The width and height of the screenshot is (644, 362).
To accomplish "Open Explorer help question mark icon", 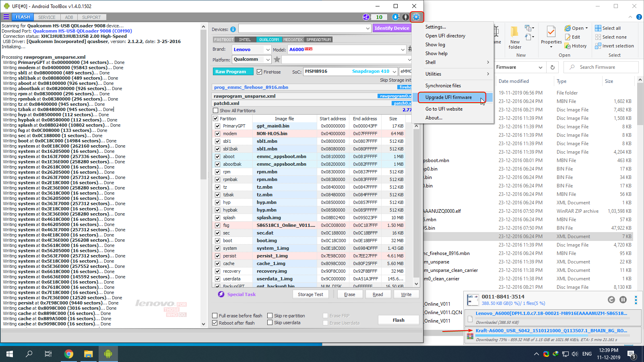I will [x=639, y=17].
